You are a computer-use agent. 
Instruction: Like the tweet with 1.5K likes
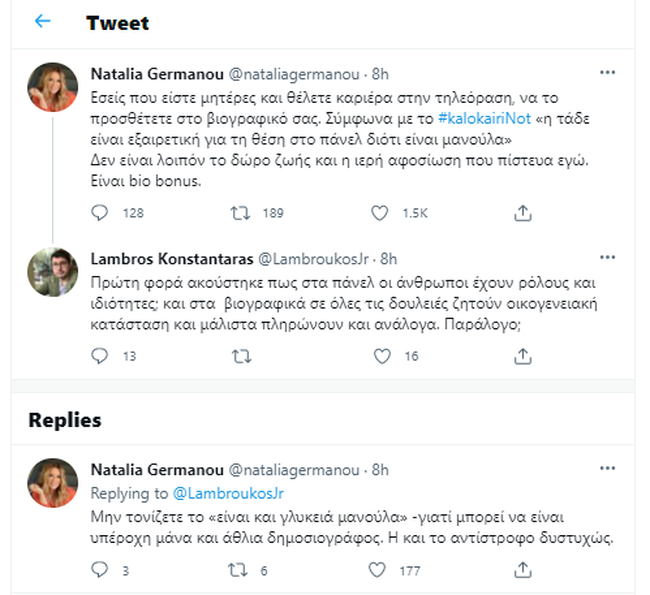click(x=380, y=213)
